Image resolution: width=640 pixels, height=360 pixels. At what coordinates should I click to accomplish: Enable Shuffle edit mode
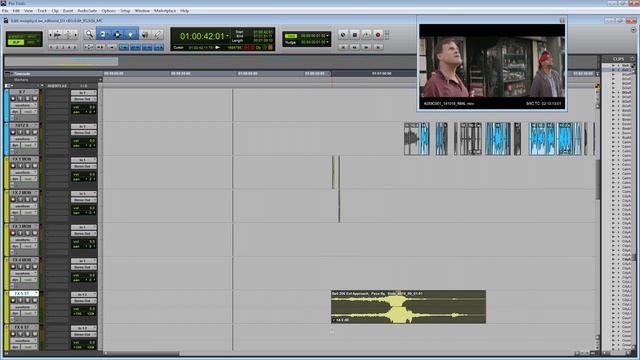click(x=16, y=36)
